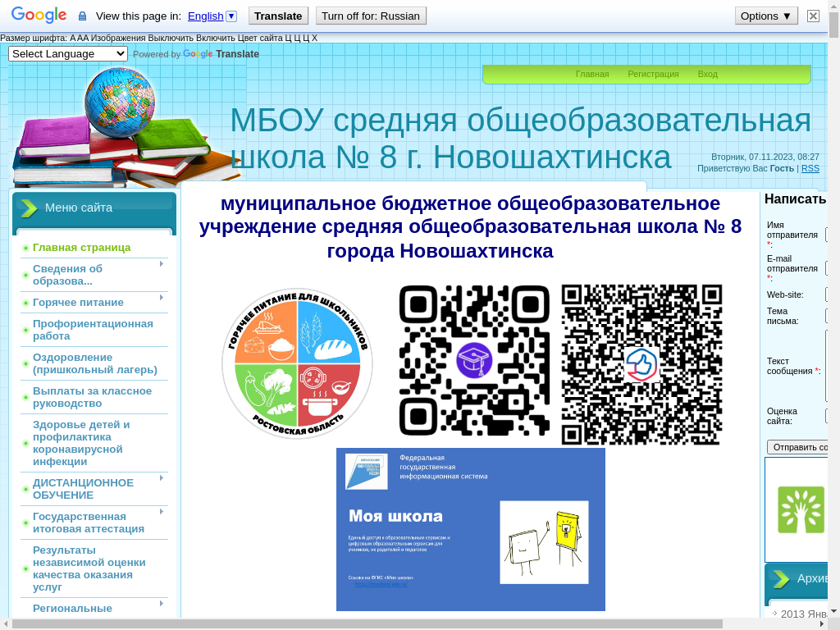Open Профориентационная работа menu item

pos(93,330)
